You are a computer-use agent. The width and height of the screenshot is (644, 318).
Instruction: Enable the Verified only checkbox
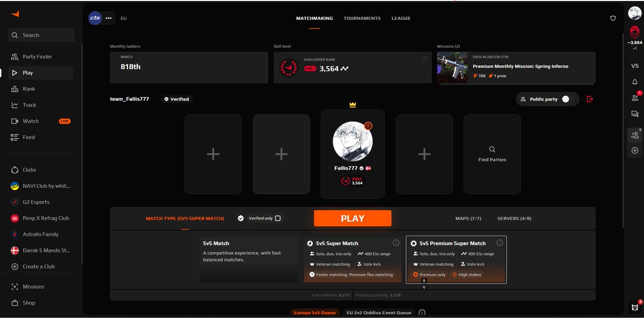tap(277, 218)
